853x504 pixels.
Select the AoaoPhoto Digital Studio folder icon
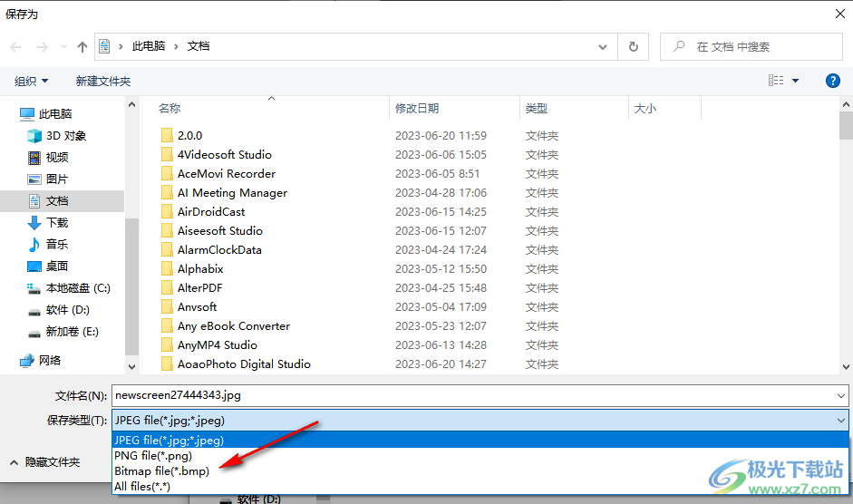[x=167, y=363]
